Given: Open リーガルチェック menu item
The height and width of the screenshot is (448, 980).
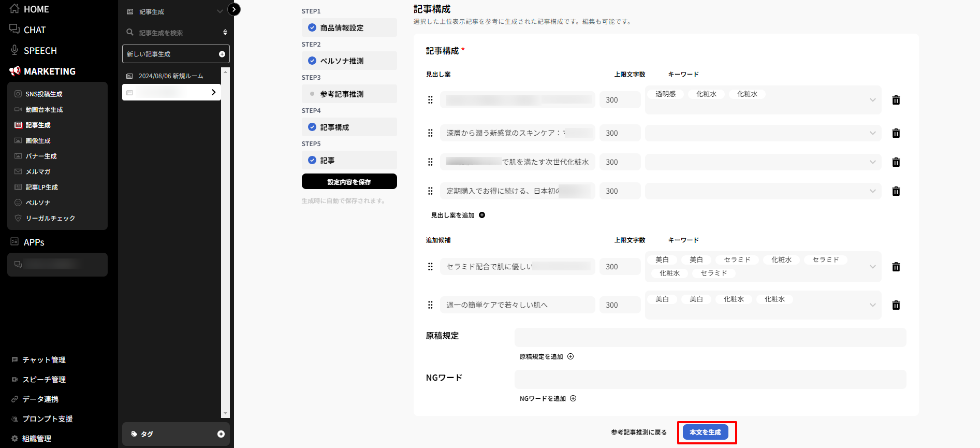Looking at the screenshot, I should (50, 218).
